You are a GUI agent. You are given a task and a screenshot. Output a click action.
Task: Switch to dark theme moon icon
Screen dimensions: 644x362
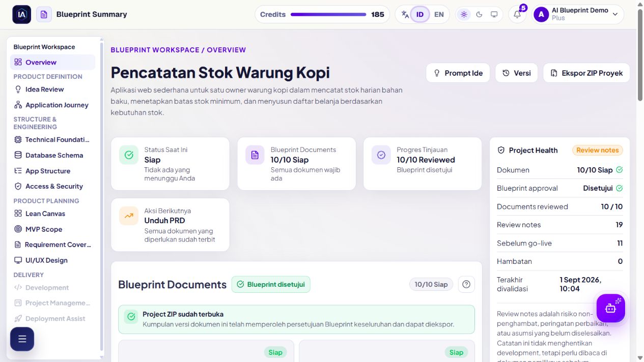[479, 14]
